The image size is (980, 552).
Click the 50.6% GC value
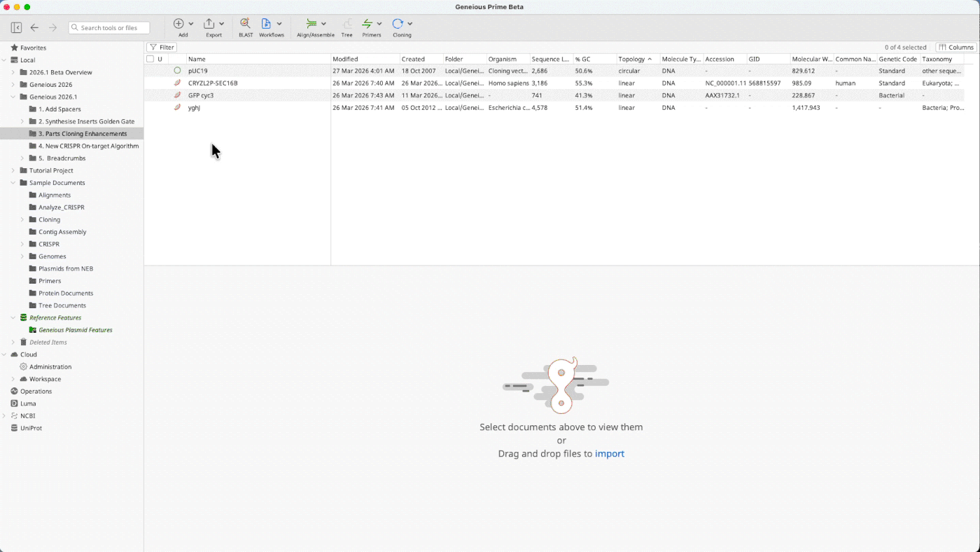(x=584, y=71)
